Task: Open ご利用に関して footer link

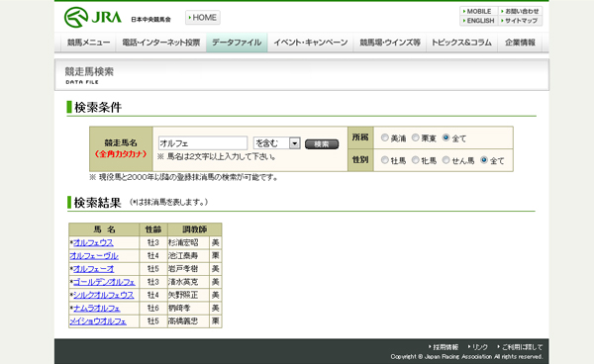Action: click(x=520, y=347)
